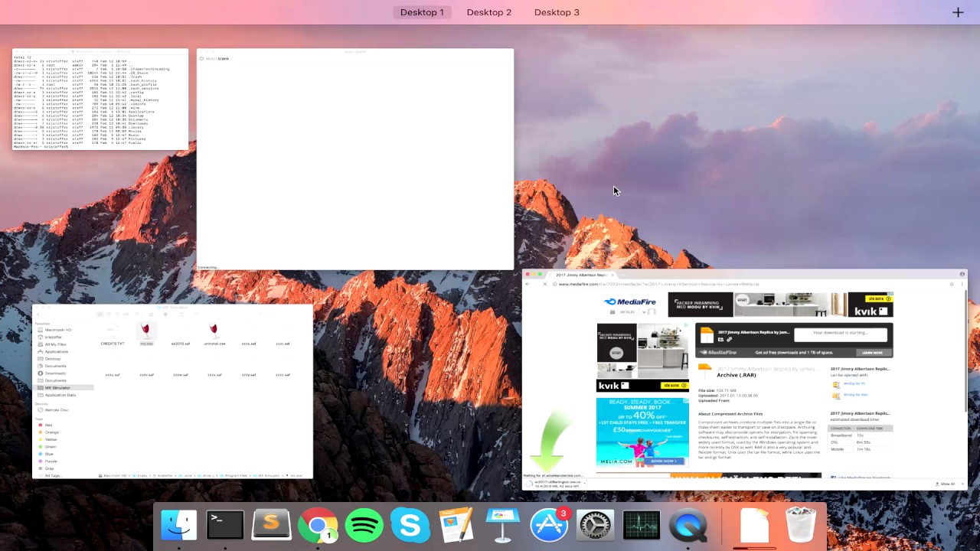Switch to Desktop 2
Viewport: 980px width, 551px height.
pos(489,12)
